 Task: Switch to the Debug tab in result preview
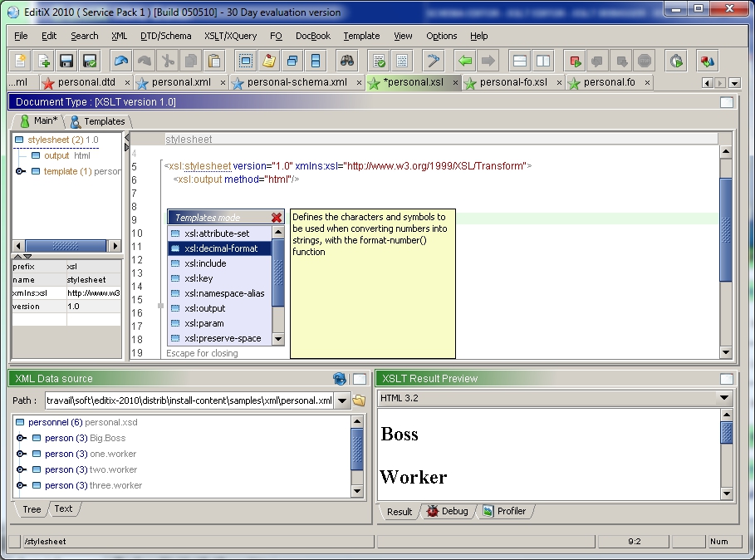tap(449, 511)
